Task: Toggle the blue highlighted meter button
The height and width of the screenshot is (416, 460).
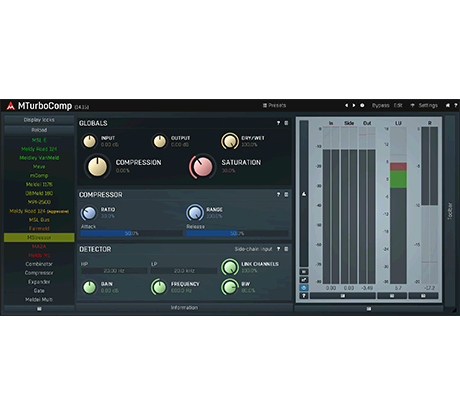Action: 304,288
